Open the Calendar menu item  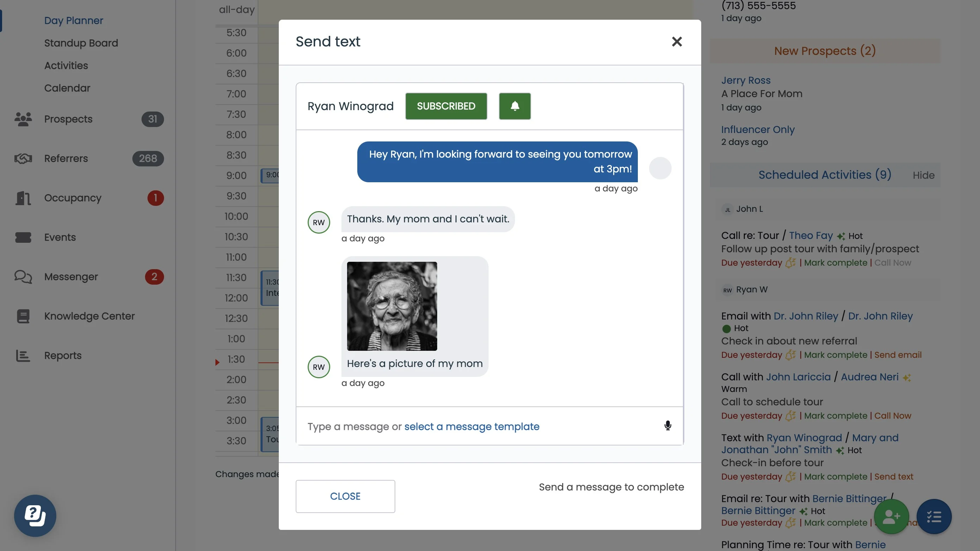[67, 88]
